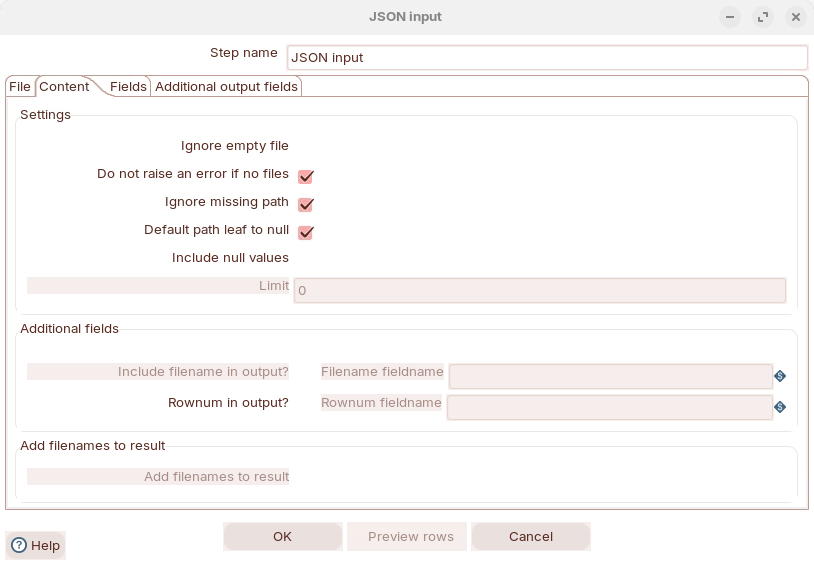Select the Content tab
Viewport: 814px width, 565px height.
click(64, 87)
